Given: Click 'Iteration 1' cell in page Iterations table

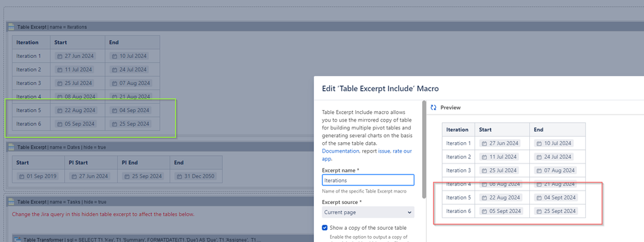Looking at the screenshot, I should (x=31, y=56).
